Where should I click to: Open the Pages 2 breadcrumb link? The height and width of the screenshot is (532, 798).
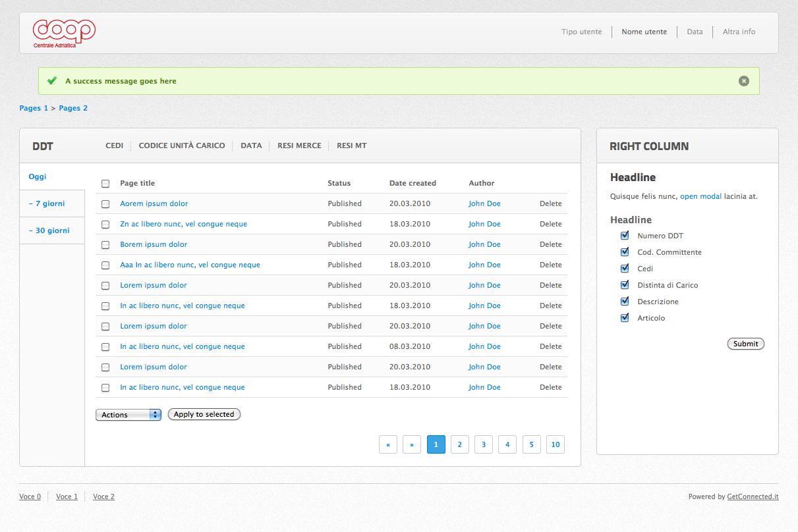click(x=73, y=108)
